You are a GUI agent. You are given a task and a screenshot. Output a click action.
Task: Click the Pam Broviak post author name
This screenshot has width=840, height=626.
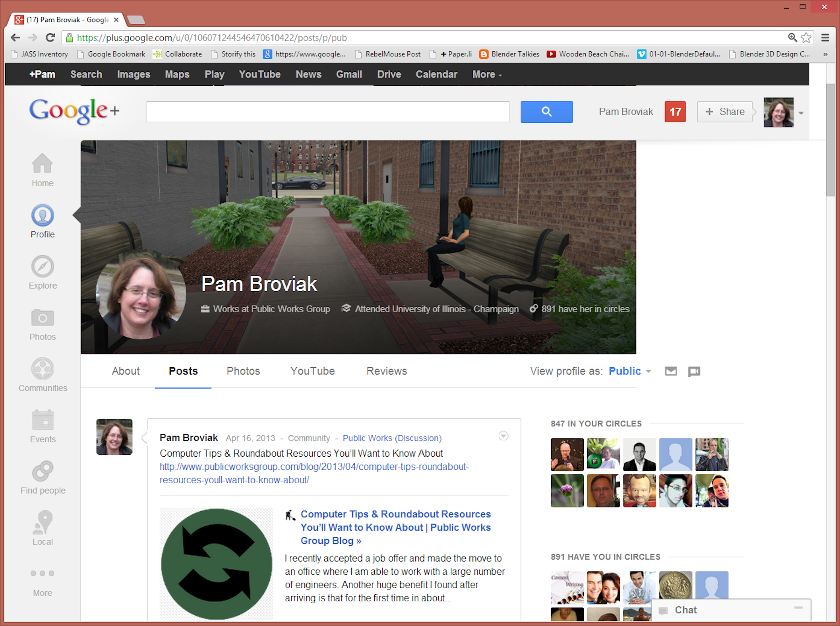189,438
